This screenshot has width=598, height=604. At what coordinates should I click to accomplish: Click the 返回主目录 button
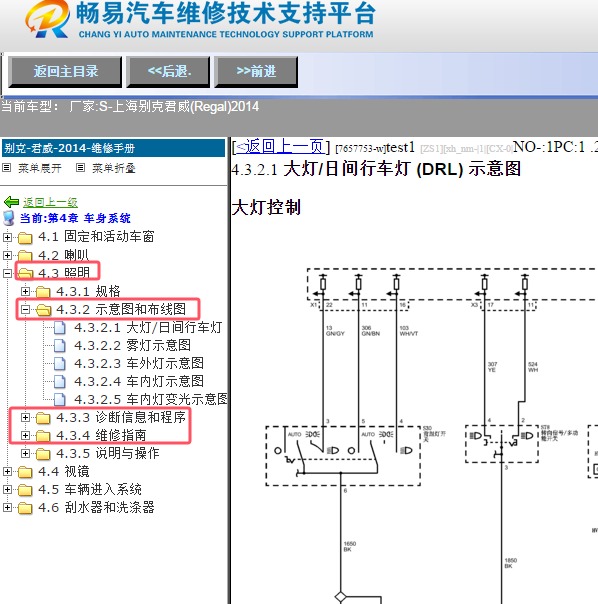65,72
